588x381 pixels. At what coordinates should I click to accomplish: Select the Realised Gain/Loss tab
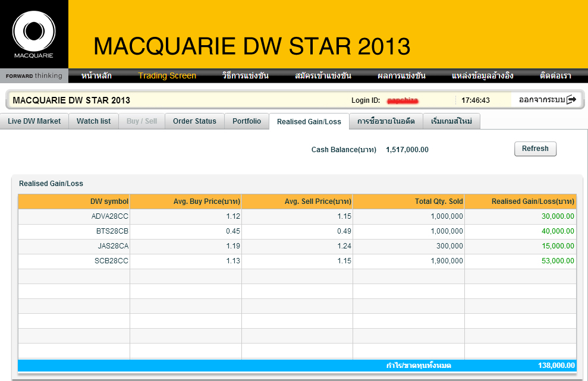point(309,121)
